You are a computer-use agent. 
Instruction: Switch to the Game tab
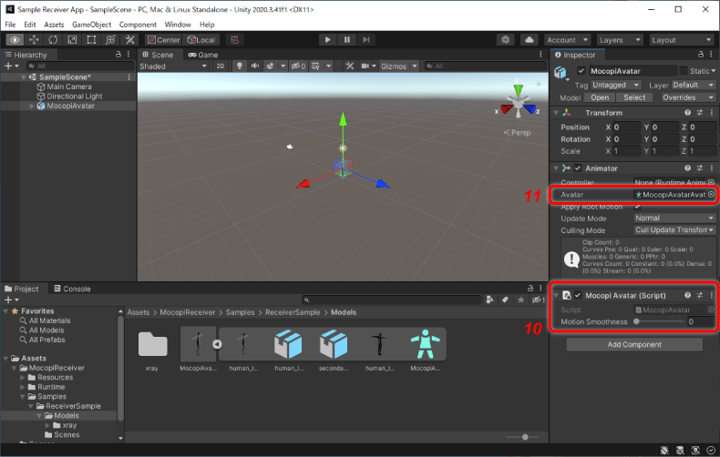[x=203, y=55]
